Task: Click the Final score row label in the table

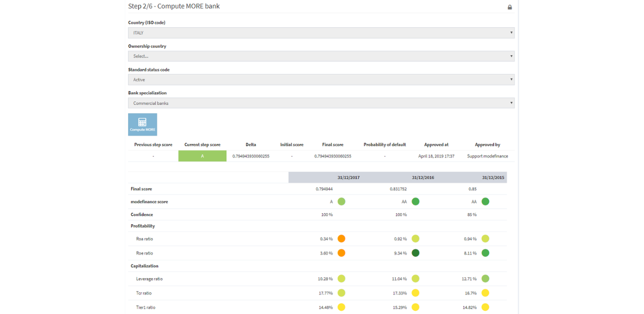Action: pyautogui.click(x=141, y=189)
